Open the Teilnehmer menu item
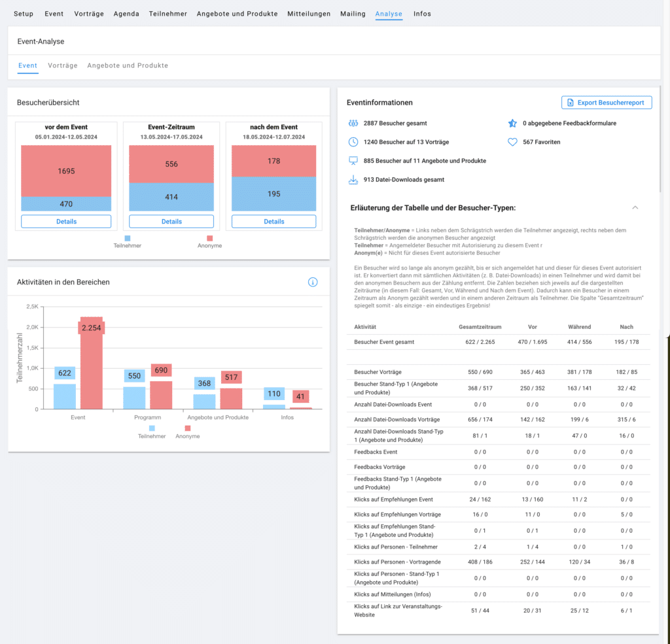670x644 pixels. pos(167,14)
